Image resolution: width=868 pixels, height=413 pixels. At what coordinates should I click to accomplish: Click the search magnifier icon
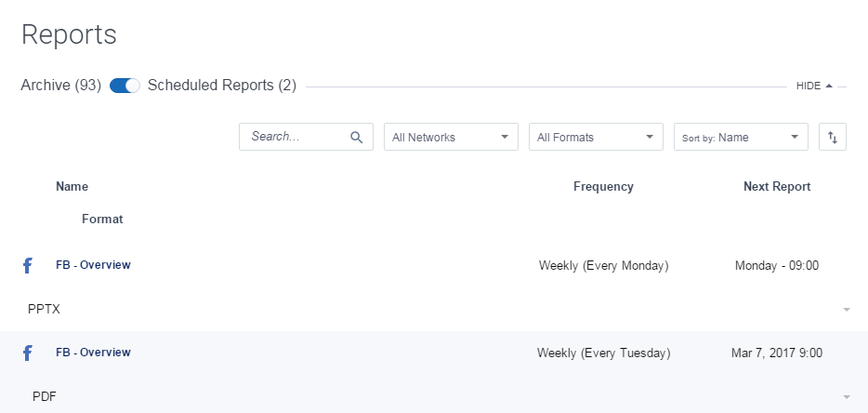(x=356, y=137)
